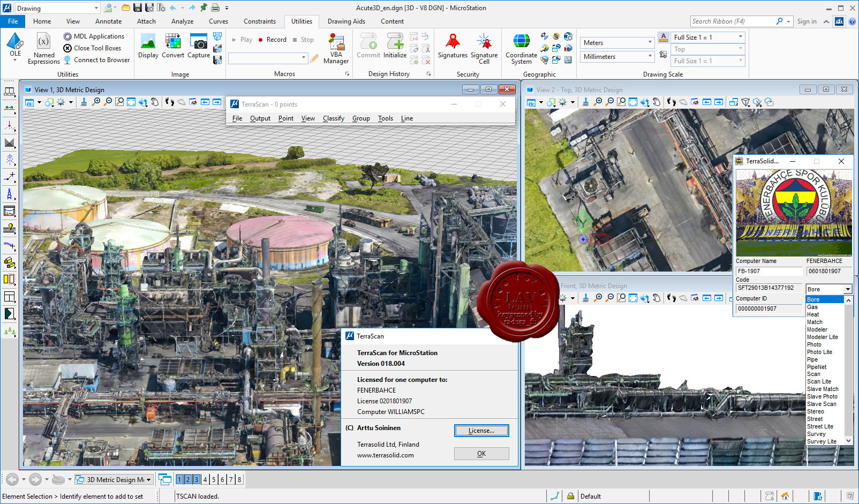Toggle view 2 button in view groups
The image size is (859, 504).
188,479
